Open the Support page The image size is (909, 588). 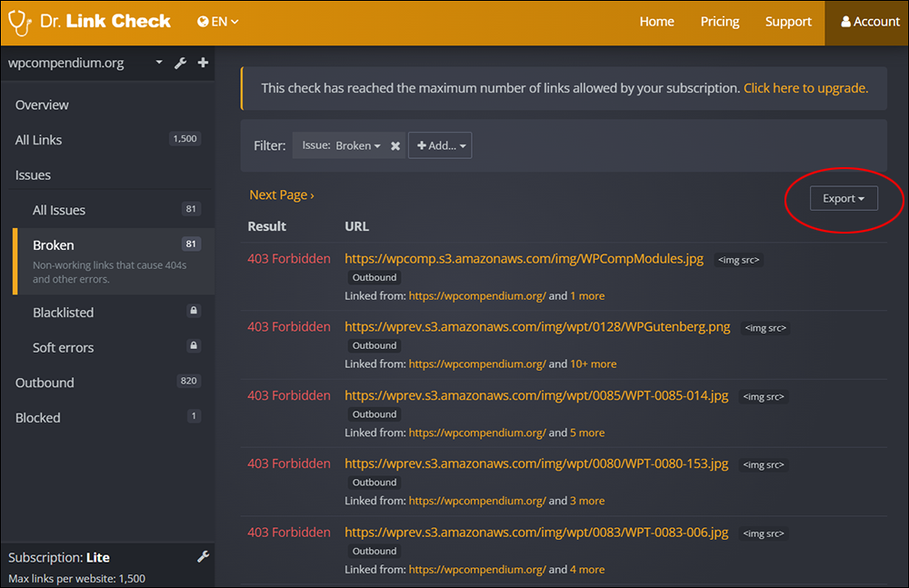coord(788,22)
